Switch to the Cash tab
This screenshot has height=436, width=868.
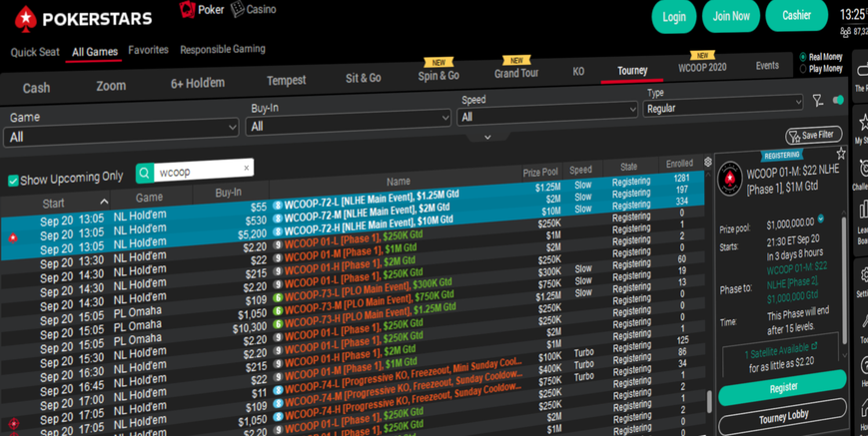(36, 88)
